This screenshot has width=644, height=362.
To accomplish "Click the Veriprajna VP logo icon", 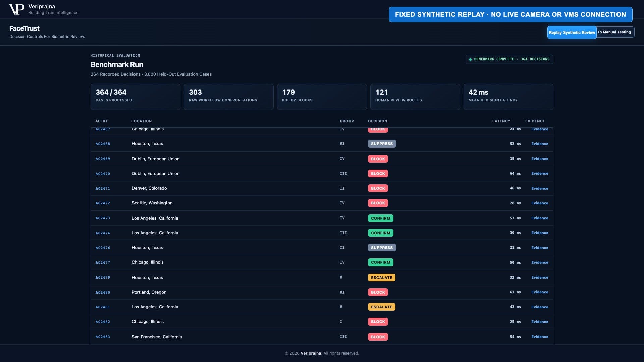I will click(x=16, y=9).
